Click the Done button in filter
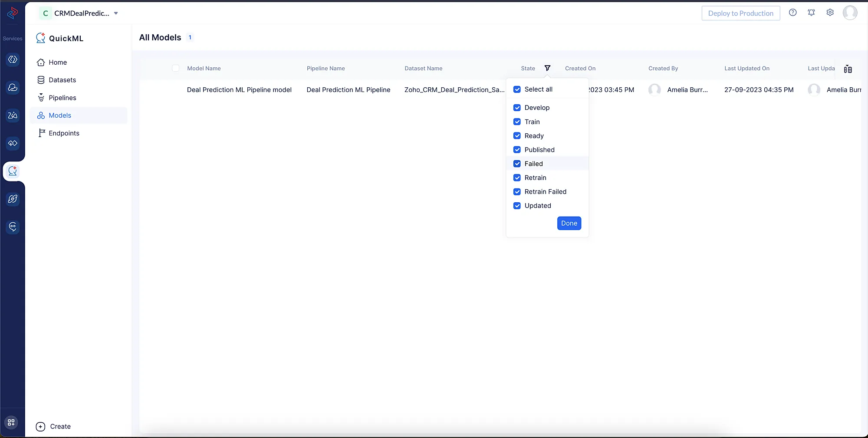868x438 pixels. coord(569,223)
